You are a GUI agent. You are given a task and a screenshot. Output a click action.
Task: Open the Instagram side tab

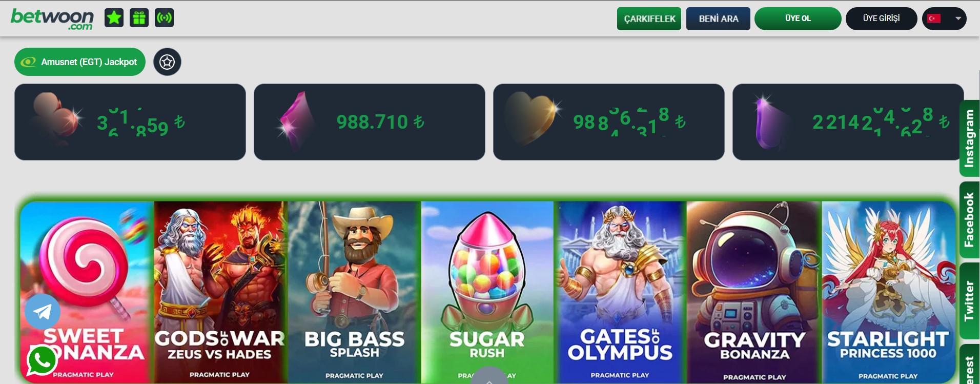[969, 138]
